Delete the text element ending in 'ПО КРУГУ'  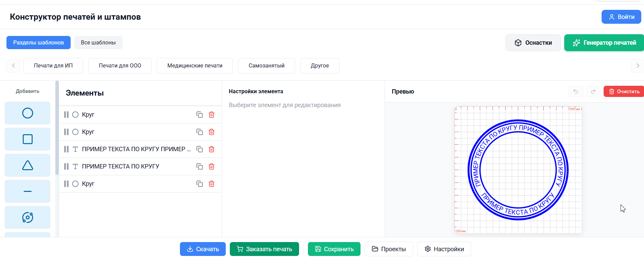tap(211, 166)
